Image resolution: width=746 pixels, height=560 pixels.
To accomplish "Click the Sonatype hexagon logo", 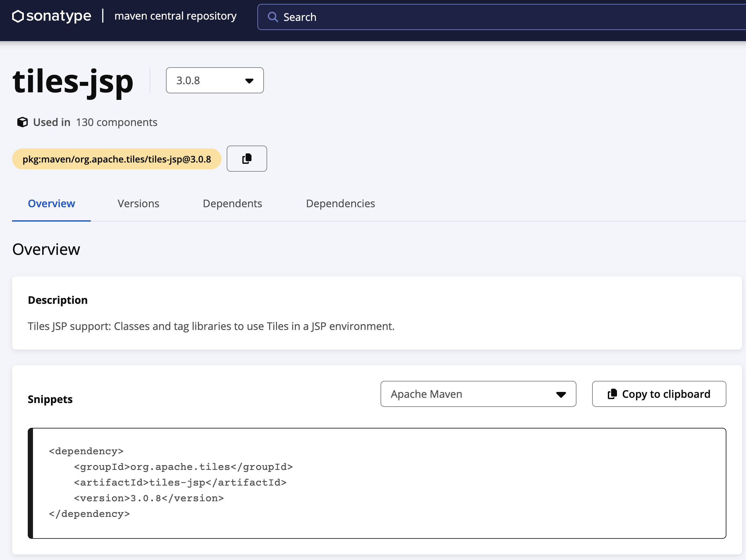I will coord(18,16).
